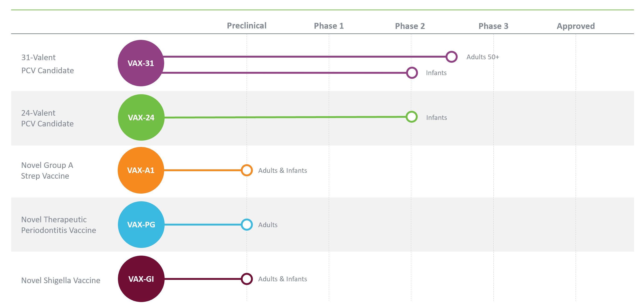Select the orange VAX-A1 circle
The height and width of the screenshot is (306, 644).
[x=141, y=170]
